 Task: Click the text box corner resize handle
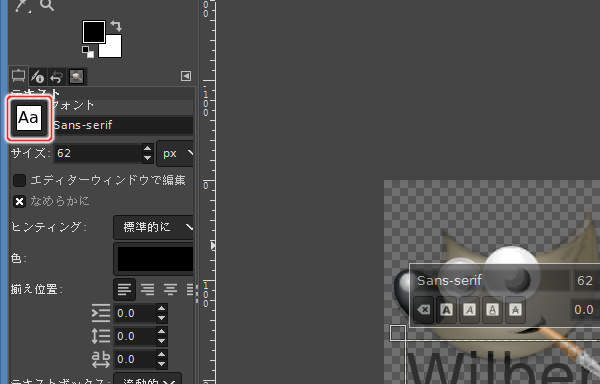[x=398, y=333]
